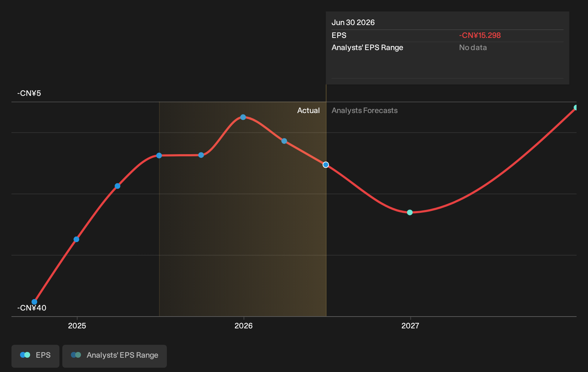Toggle the Analysts' EPS Range legend series
This screenshot has width=588, height=372.
[x=115, y=356]
